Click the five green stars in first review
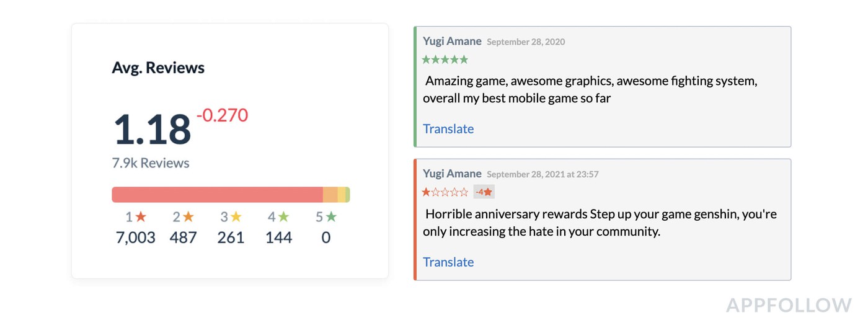Viewport: 868px width, 328px height. click(445, 60)
